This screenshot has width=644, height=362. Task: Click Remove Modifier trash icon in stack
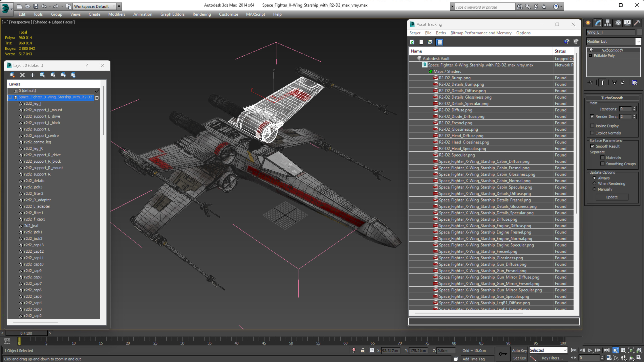coord(623,83)
